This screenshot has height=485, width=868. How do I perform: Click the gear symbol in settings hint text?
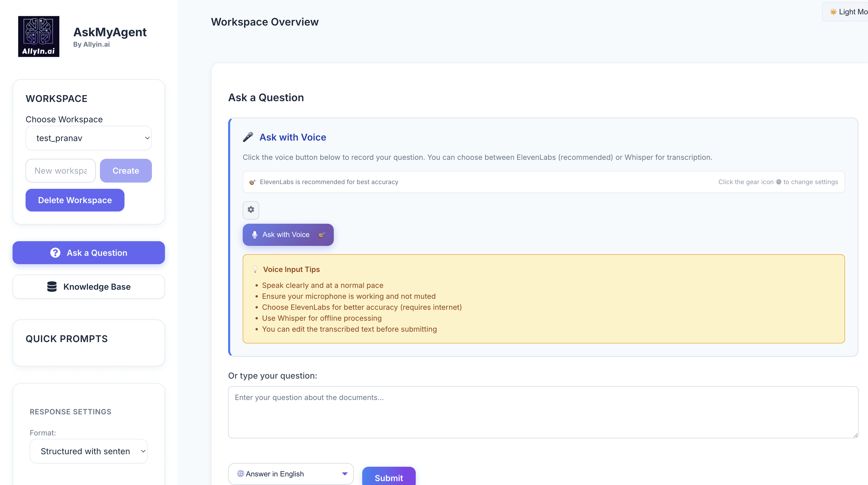pos(778,182)
